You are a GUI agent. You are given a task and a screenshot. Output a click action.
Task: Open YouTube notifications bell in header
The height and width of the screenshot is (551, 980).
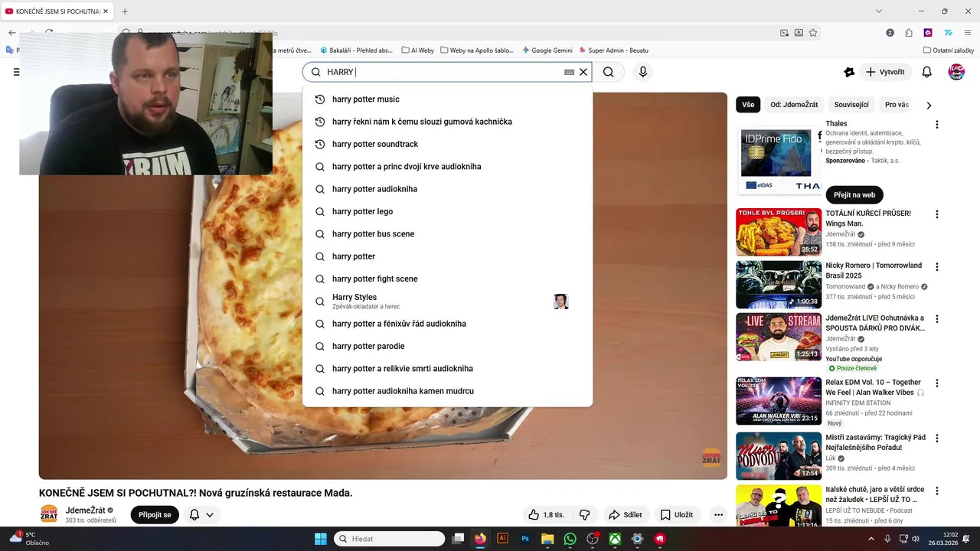[x=926, y=72]
